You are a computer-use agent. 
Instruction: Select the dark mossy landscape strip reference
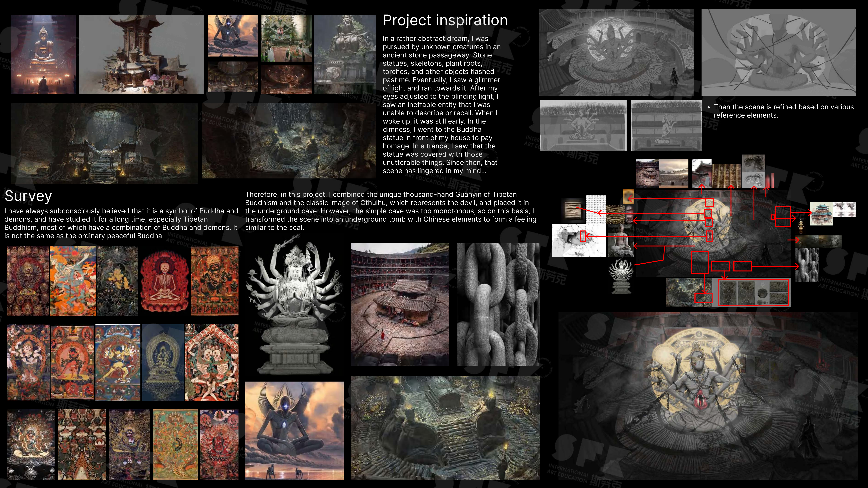[x=819, y=241]
